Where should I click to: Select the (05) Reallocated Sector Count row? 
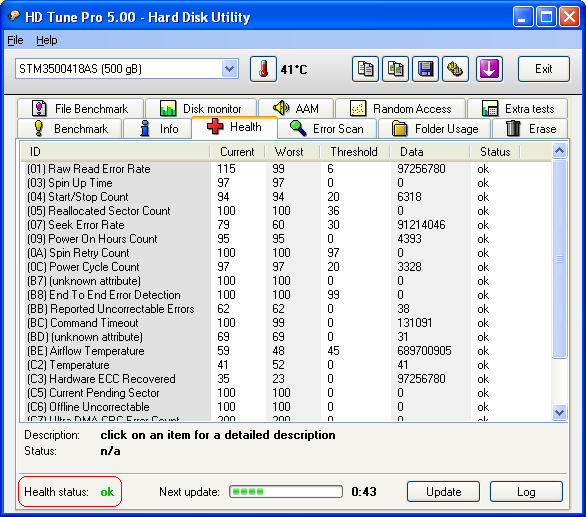pyautogui.click(x=286, y=211)
